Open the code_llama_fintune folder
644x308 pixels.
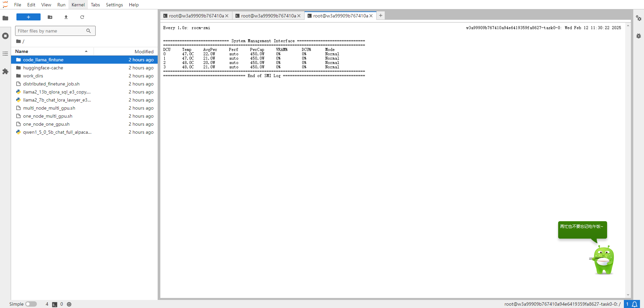tap(43, 60)
